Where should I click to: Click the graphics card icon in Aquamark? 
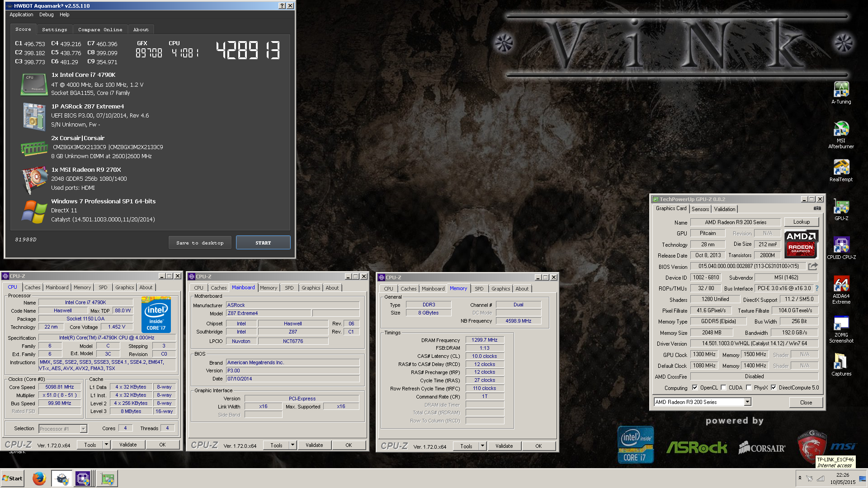[34, 180]
